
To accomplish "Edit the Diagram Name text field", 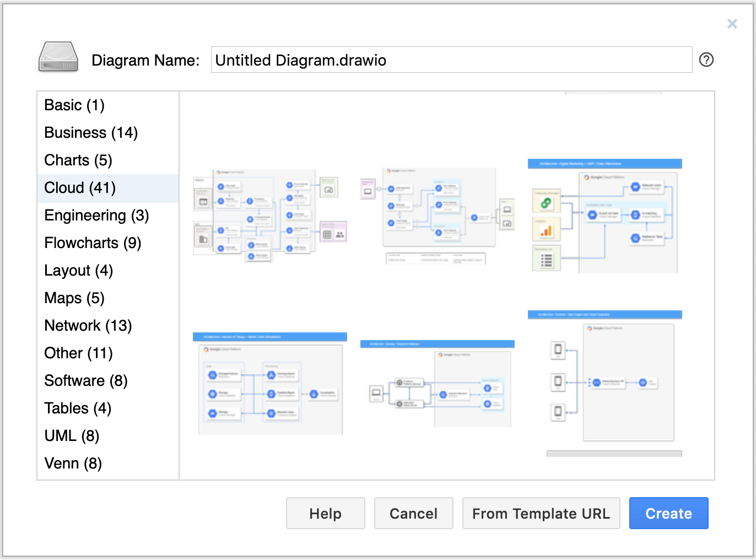I will (451, 60).
